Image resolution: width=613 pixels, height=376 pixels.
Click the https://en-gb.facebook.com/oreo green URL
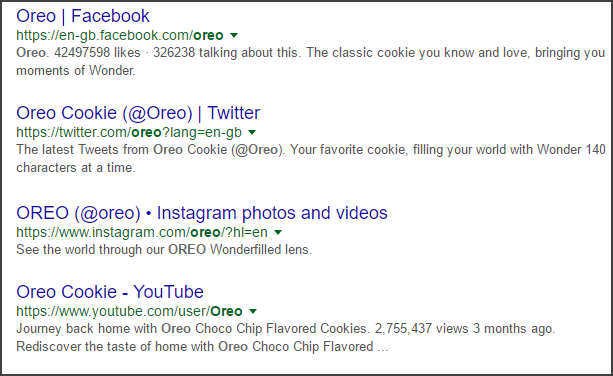tap(120, 36)
